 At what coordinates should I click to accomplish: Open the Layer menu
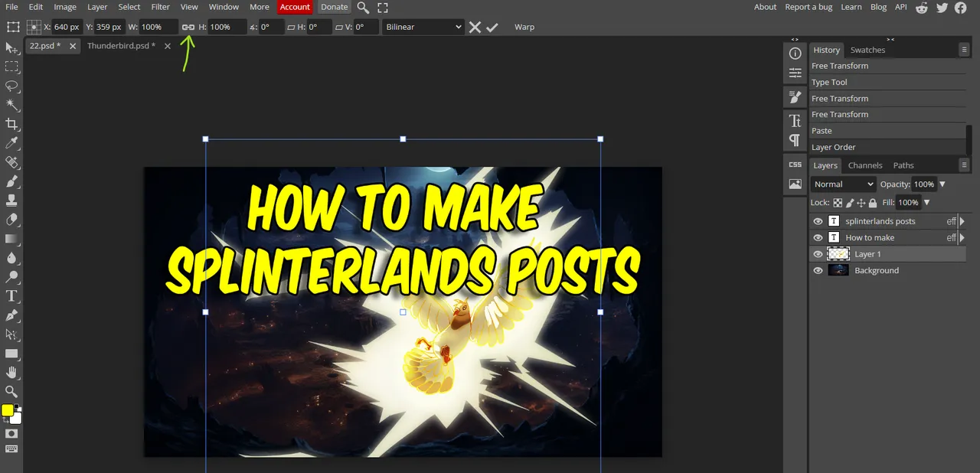tap(97, 7)
